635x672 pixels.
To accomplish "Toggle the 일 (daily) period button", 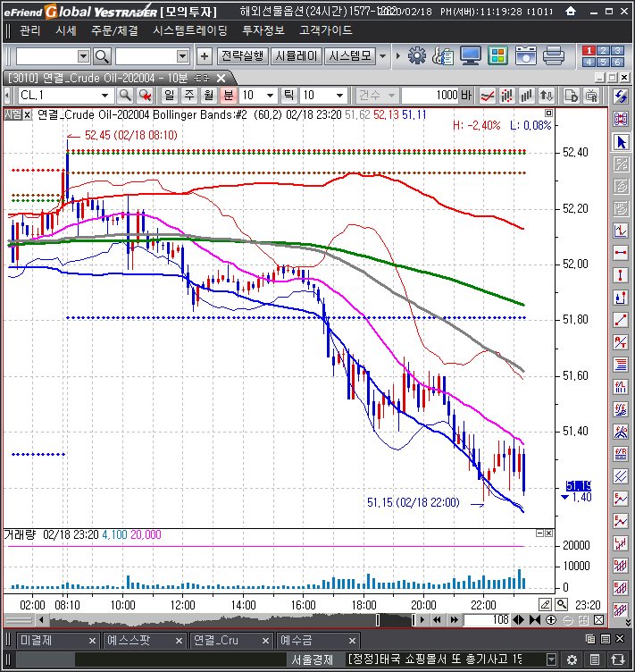I will tap(169, 95).
